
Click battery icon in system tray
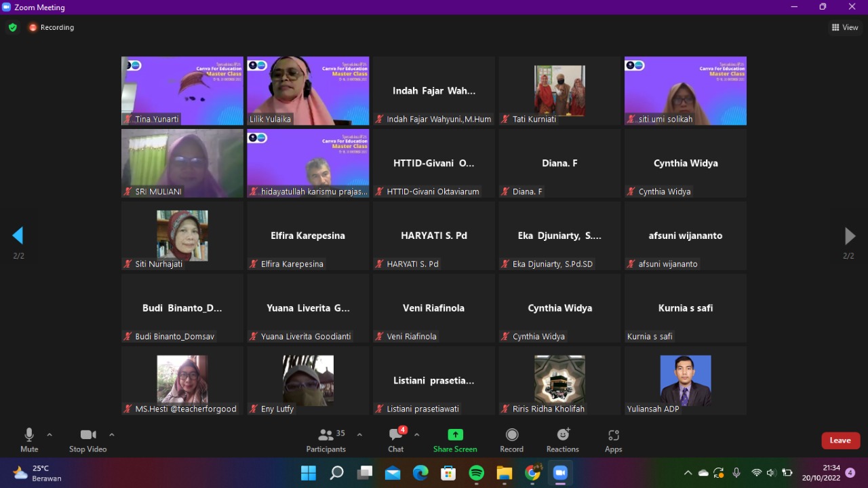(787, 473)
